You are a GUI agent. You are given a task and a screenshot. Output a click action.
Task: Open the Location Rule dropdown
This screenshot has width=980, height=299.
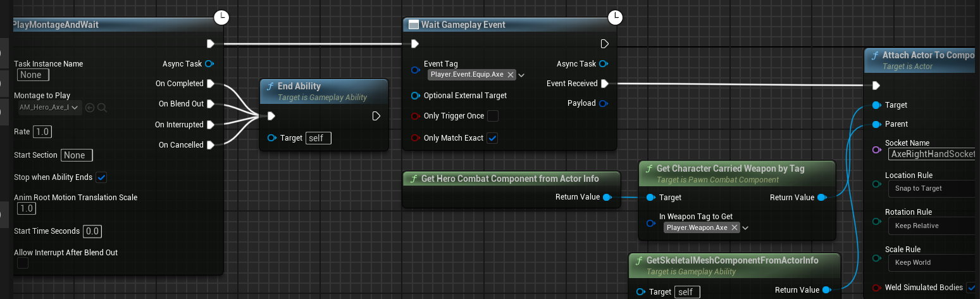coord(933,188)
